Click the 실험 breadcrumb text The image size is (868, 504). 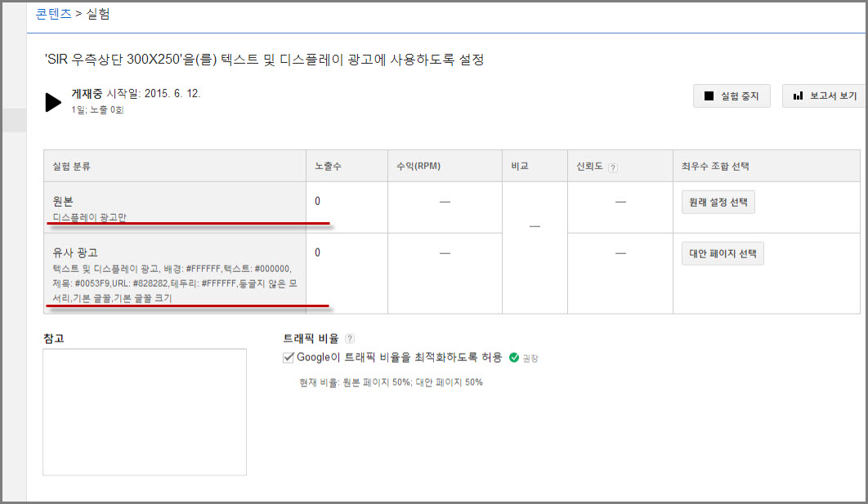tap(97, 14)
